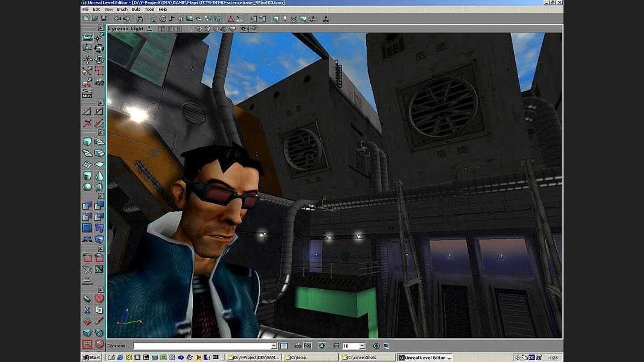Toggle the grid icon before size 16
The width and height of the screenshot is (644, 362).
(x=336, y=346)
